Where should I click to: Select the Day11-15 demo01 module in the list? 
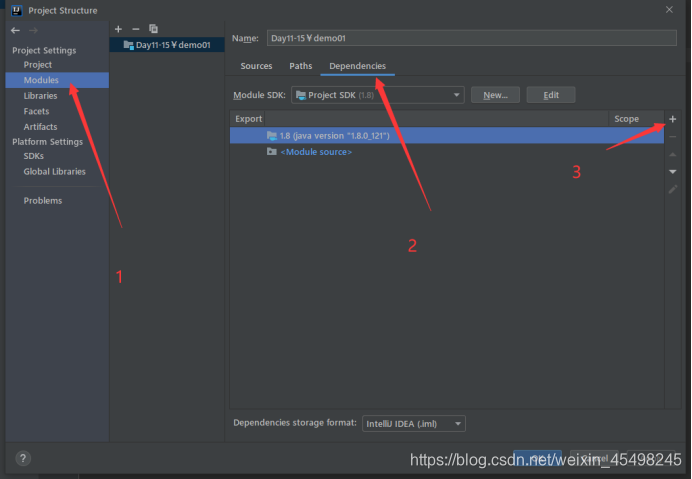(167, 45)
